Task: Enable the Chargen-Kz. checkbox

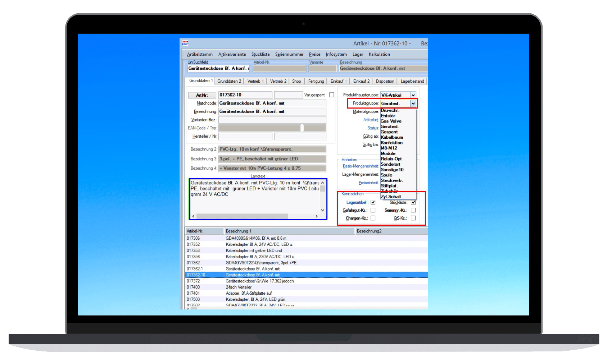Action: (373, 218)
